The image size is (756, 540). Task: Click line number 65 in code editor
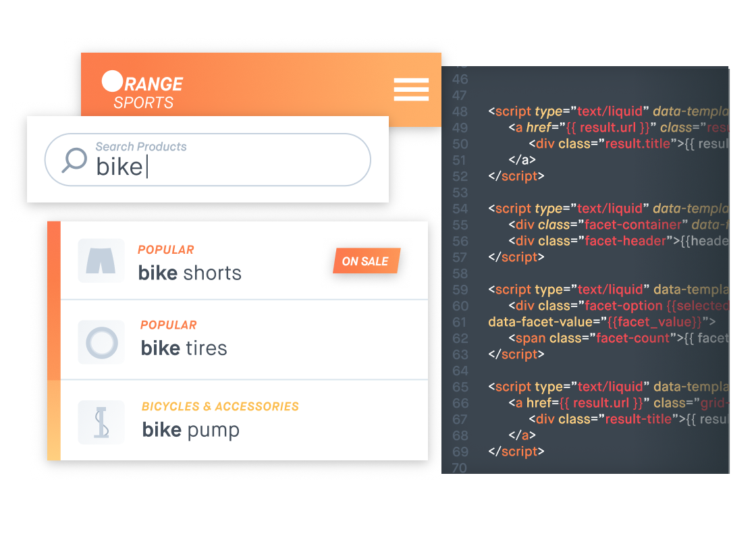click(x=460, y=387)
